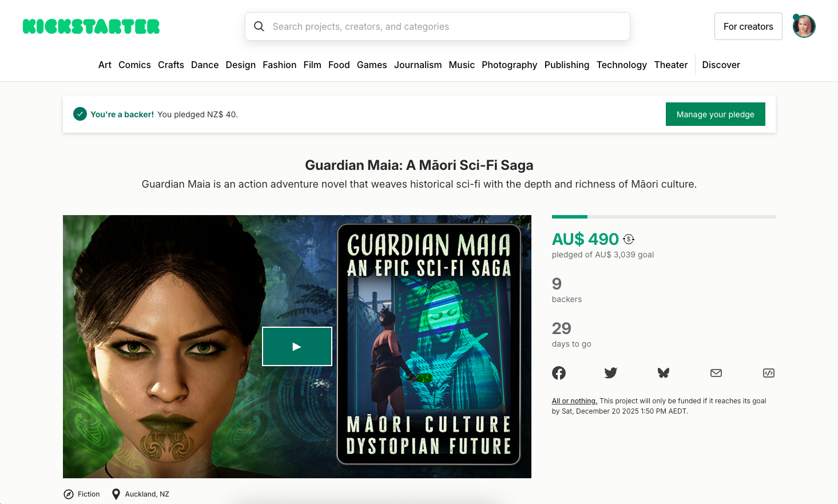The image size is (838, 504).
Task: Open the embed code icon
Action: (x=769, y=373)
